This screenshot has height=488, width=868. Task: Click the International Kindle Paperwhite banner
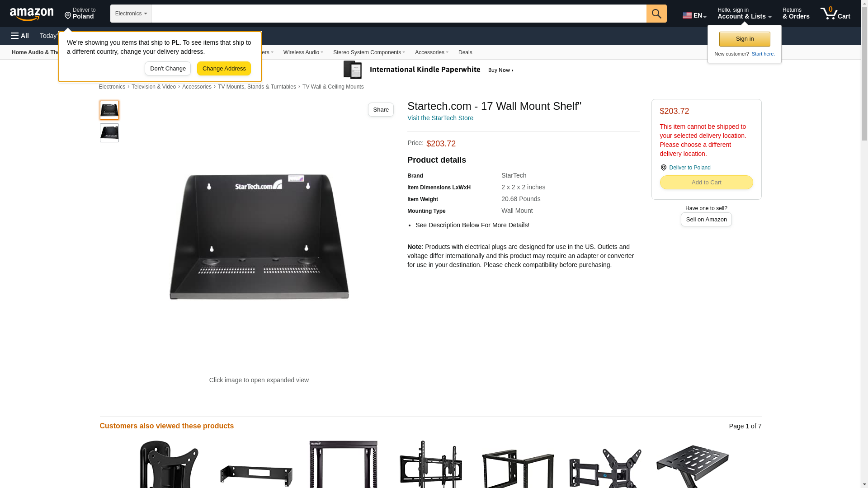(429, 70)
